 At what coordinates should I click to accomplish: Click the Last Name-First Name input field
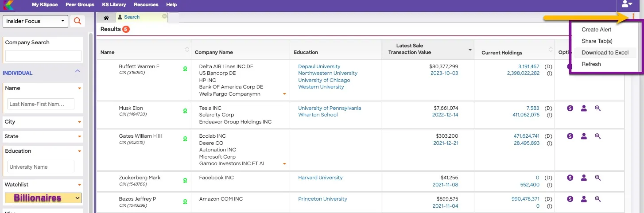[x=41, y=104]
